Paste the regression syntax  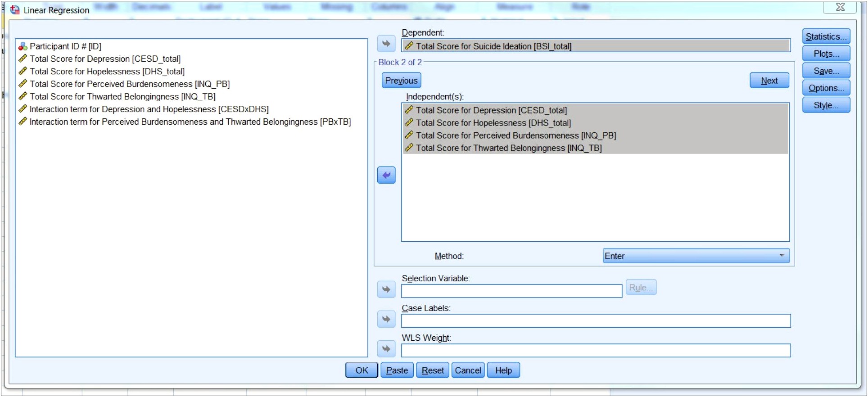397,370
